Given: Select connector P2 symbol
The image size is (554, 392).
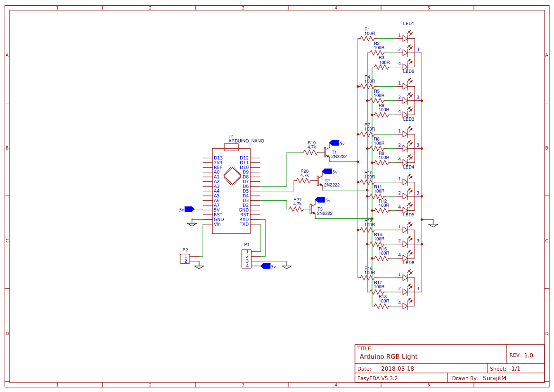Looking at the screenshot, I should pos(184,259).
